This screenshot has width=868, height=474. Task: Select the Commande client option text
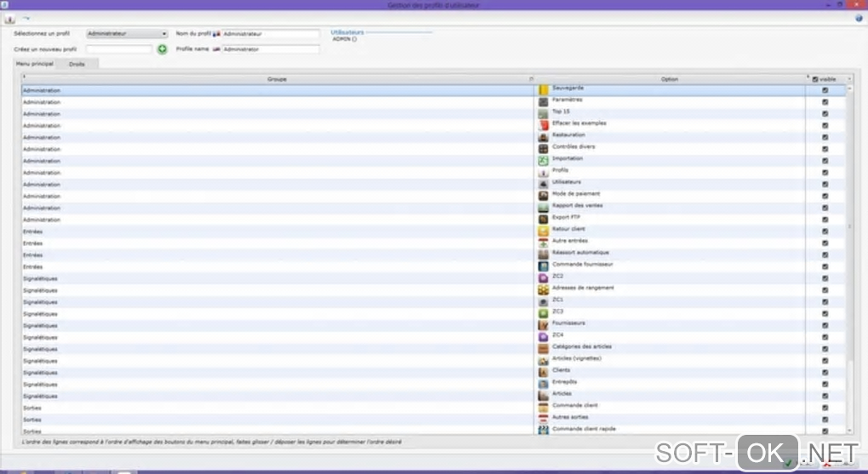click(x=574, y=405)
